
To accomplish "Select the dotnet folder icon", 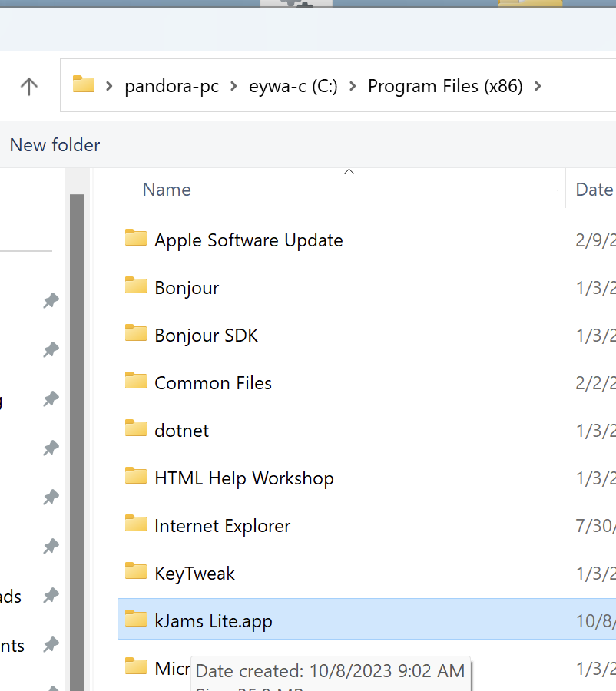I will pos(136,428).
